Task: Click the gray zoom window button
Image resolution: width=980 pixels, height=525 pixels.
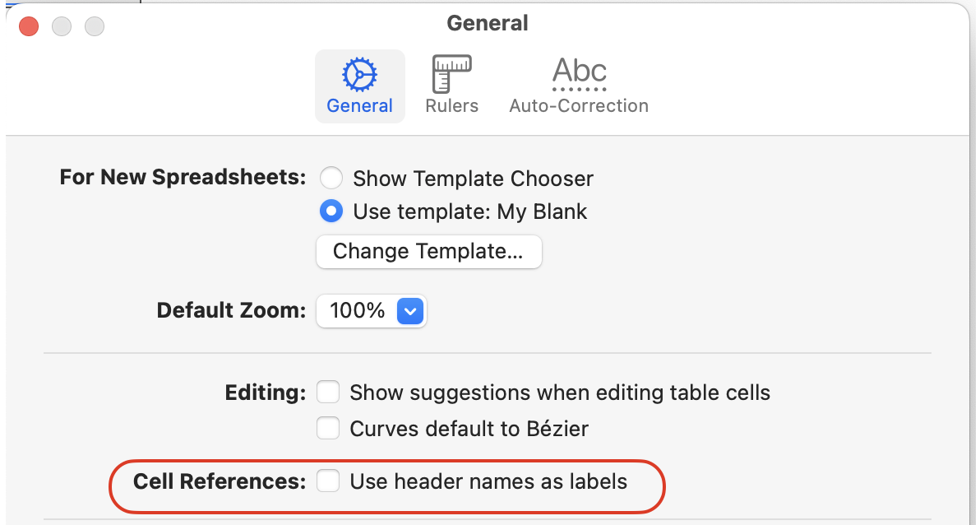Action: (x=95, y=26)
